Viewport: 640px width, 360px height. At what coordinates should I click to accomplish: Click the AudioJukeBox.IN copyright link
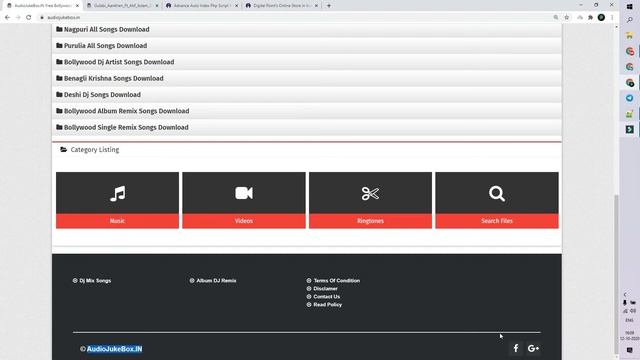point(115,349)
